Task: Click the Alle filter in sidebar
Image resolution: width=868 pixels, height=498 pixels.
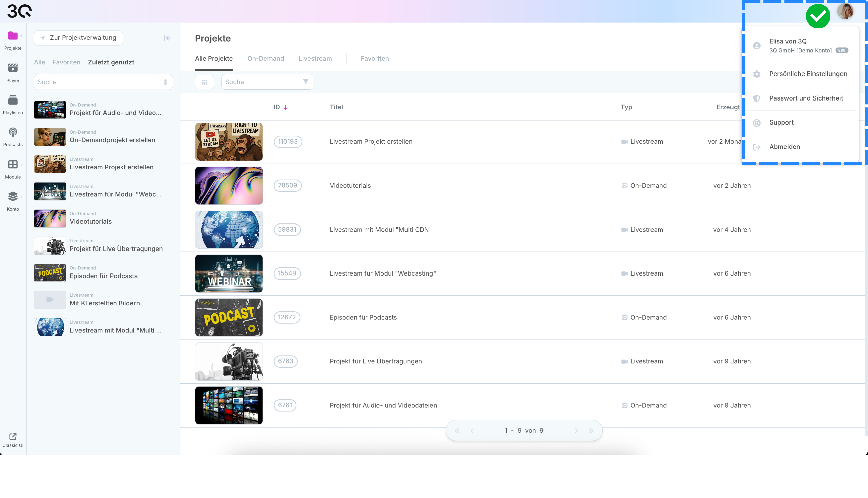Action: tap(39, 62)
